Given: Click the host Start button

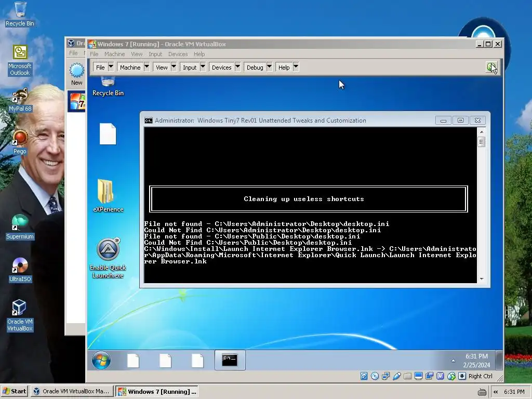Looking at the screenshot, I should tap(14, 392).
